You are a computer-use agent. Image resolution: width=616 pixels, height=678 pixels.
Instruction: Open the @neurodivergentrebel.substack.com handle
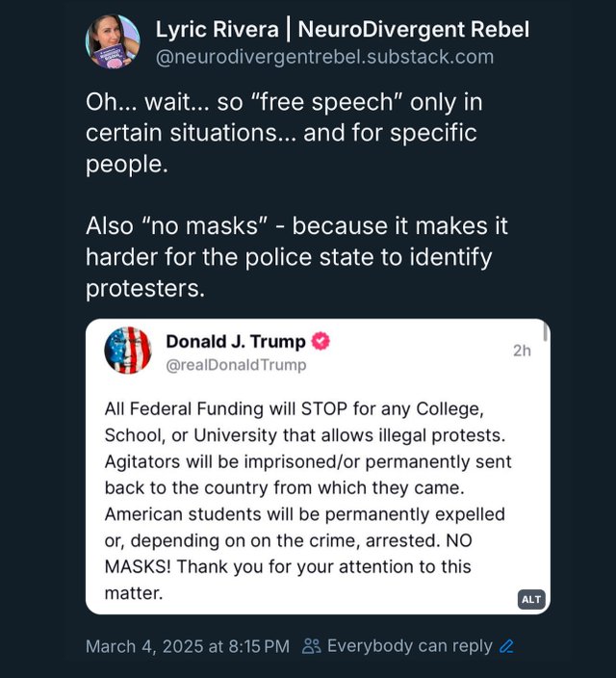324,57
